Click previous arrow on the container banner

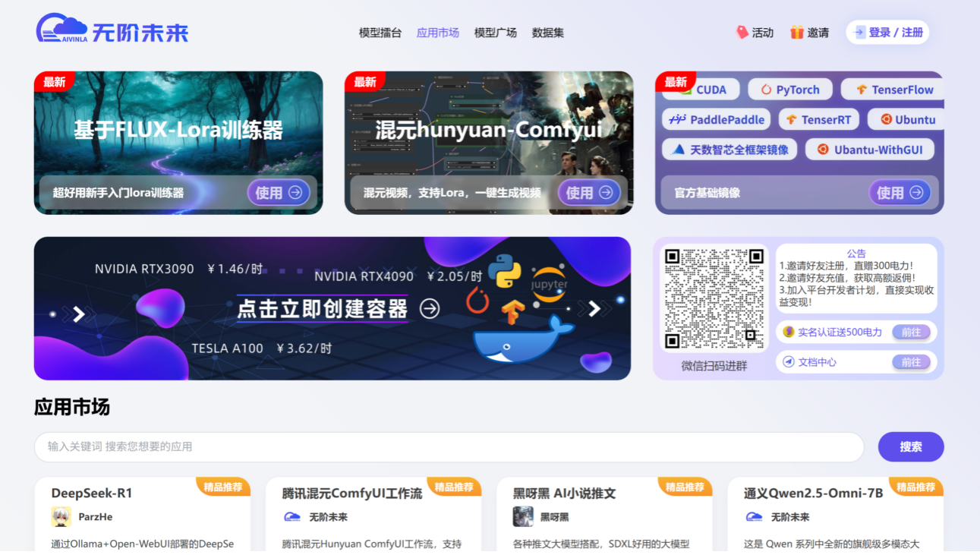point(78,313)
